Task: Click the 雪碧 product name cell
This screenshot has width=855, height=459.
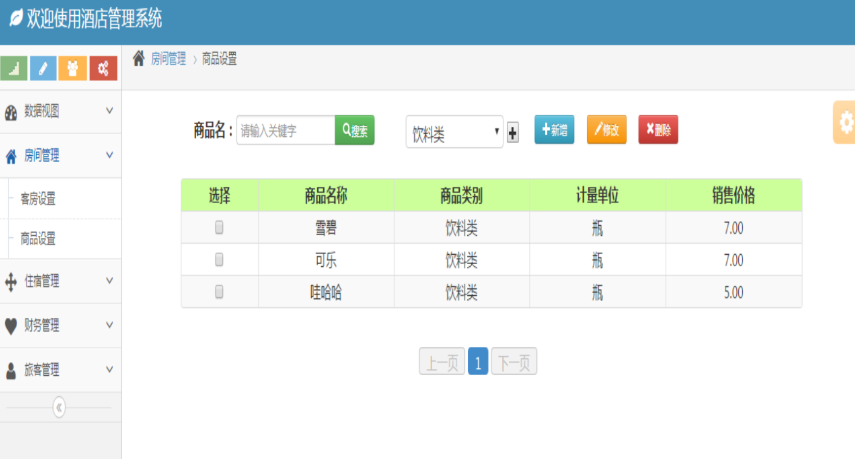Action: (x=326, y=228)
